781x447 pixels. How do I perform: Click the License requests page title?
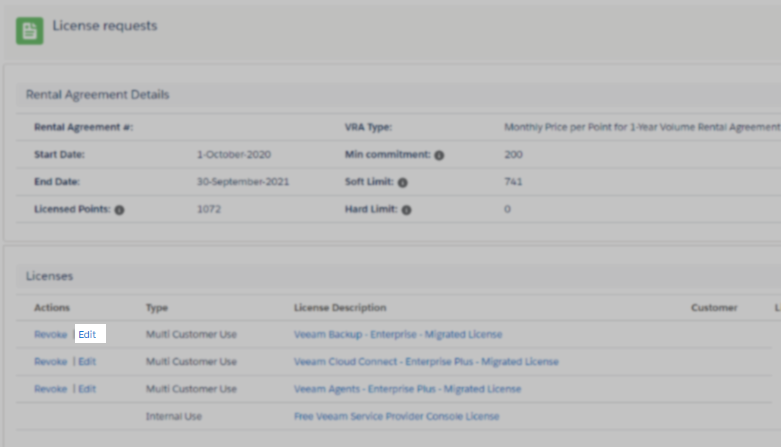tap(105, 26)
